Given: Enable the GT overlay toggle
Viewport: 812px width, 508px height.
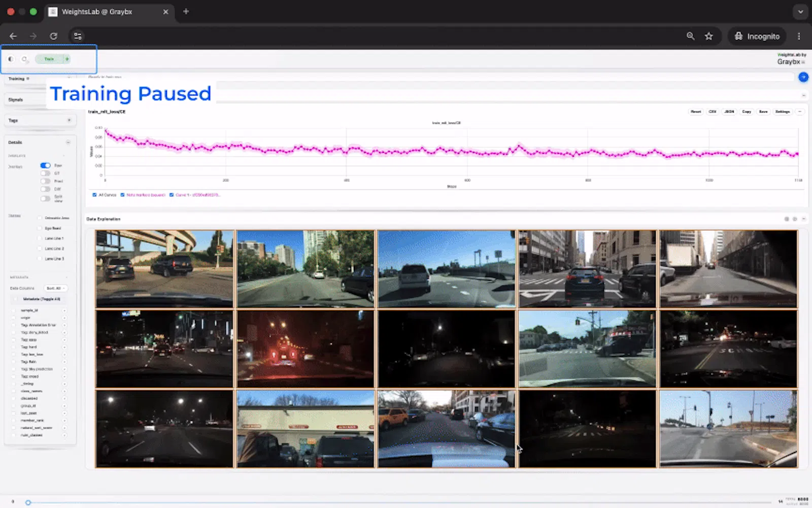Looking at the screenshot, I should [46, 173].
